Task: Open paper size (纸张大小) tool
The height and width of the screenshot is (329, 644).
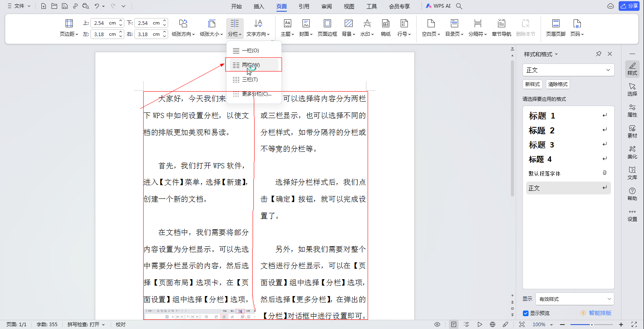Action: click(x=211, y=28)
